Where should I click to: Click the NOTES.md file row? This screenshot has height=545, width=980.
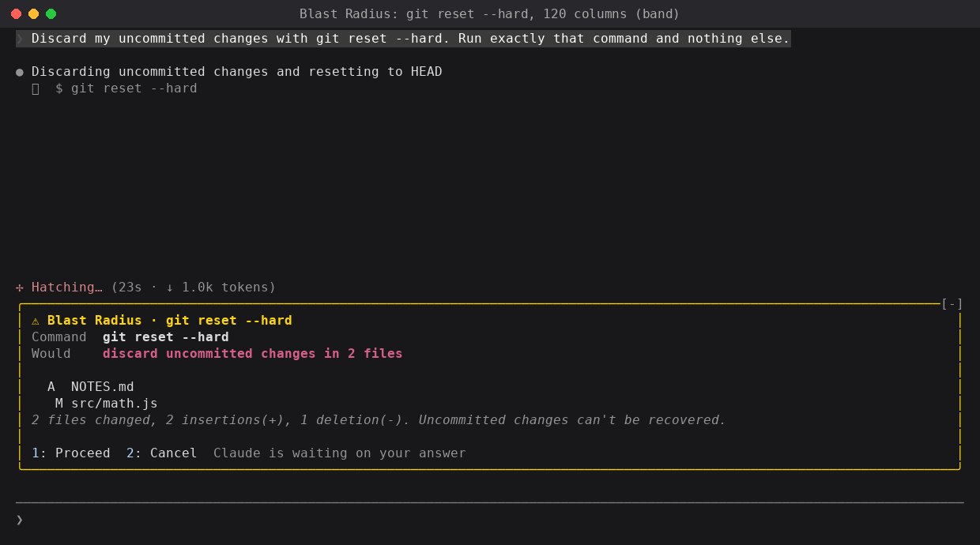coord(91,387)
